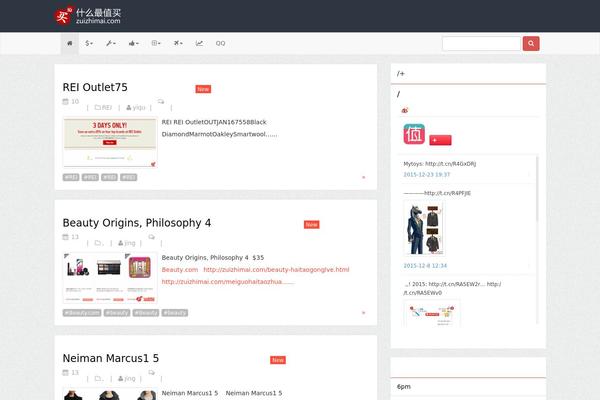Click the New badge beside Beauty Origins
Image resolution: width=600 pixels, height=400 pixels.
coord(311,225)
